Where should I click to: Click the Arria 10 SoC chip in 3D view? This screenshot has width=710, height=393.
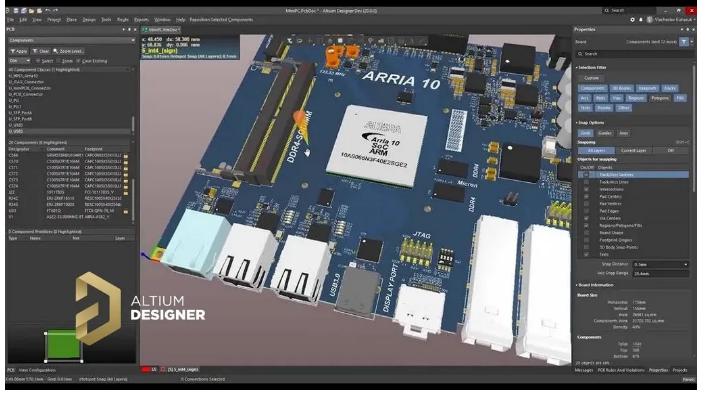[377, 145]
